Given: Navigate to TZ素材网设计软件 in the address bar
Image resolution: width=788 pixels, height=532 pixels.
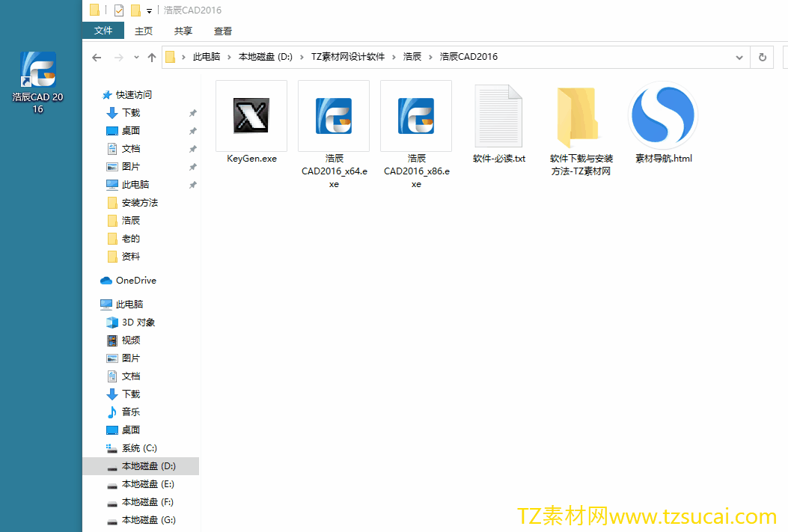Looking at the screenshot, I should tap(348, 57).
